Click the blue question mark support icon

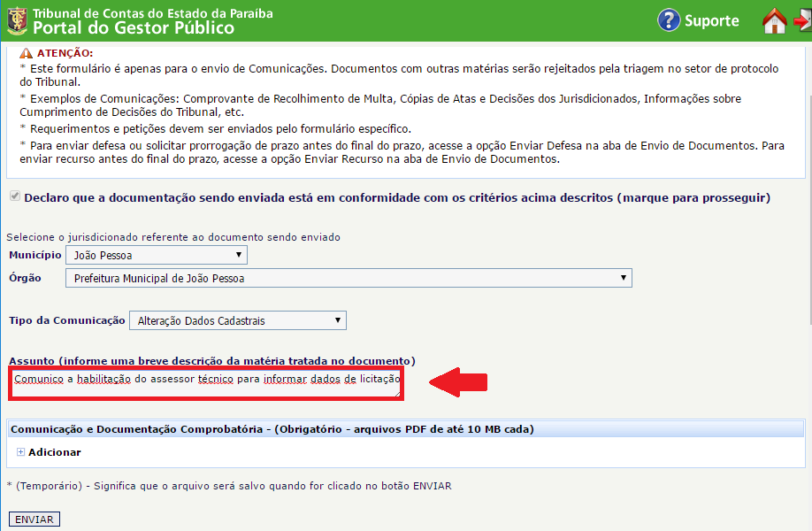click(x=669, y=20)
